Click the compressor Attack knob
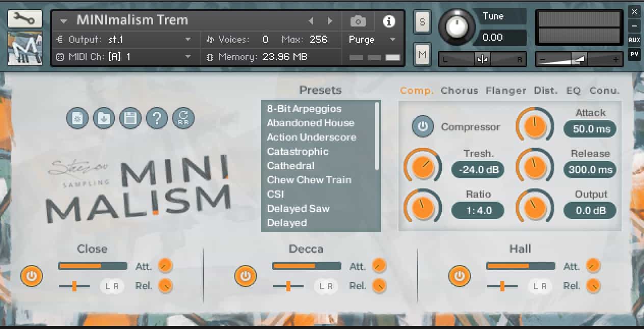Image resolution: width=644 pixels, height=329 pixels. click(535, 126)
